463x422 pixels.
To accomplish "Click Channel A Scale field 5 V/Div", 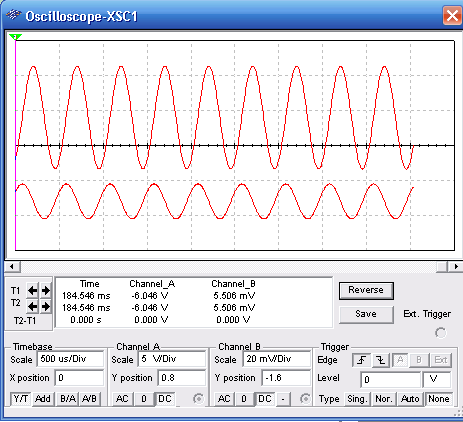I will tap(172, 359).
